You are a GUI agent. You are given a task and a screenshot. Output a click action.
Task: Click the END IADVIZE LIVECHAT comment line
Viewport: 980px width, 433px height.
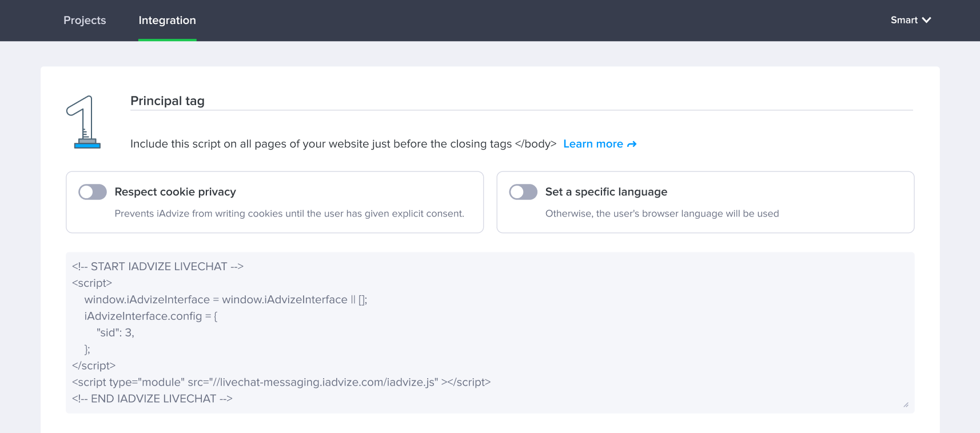pyautogui.click(x=152, y=399)
